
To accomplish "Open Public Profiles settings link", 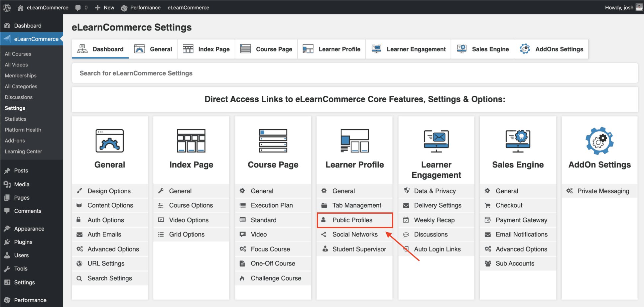I will point(352,220).
